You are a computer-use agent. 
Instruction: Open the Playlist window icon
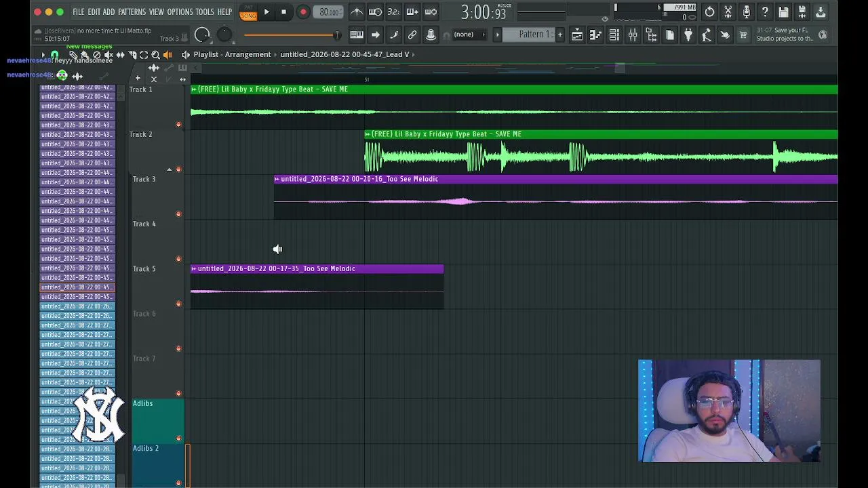[x=577, y=35]
